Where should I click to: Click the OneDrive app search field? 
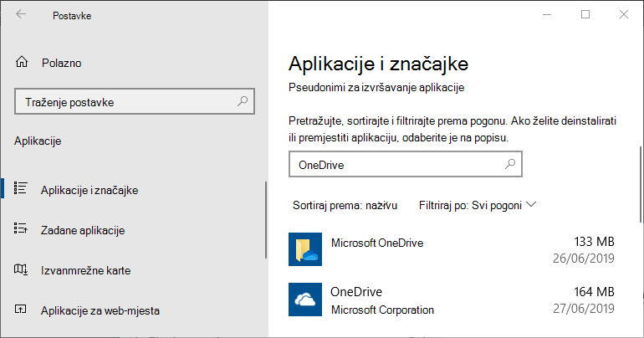pos(406,164)
